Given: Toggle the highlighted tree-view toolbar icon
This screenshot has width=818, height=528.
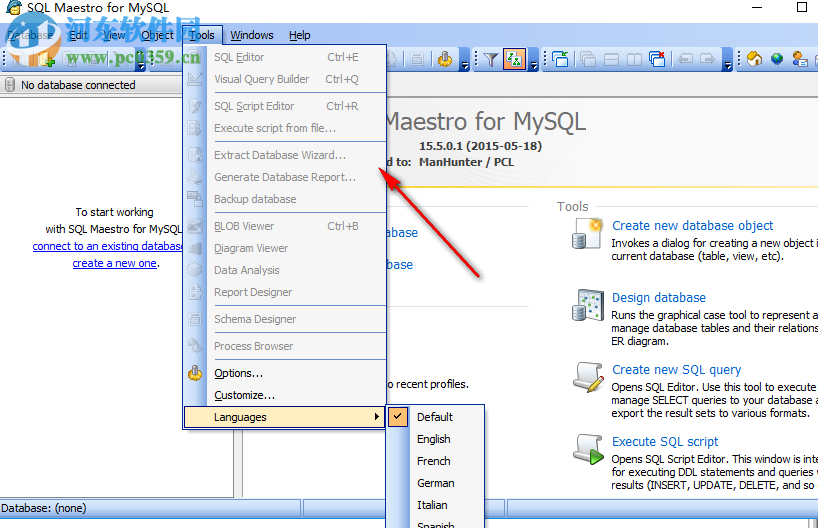Looking at the screenshot, I should 514,59.
